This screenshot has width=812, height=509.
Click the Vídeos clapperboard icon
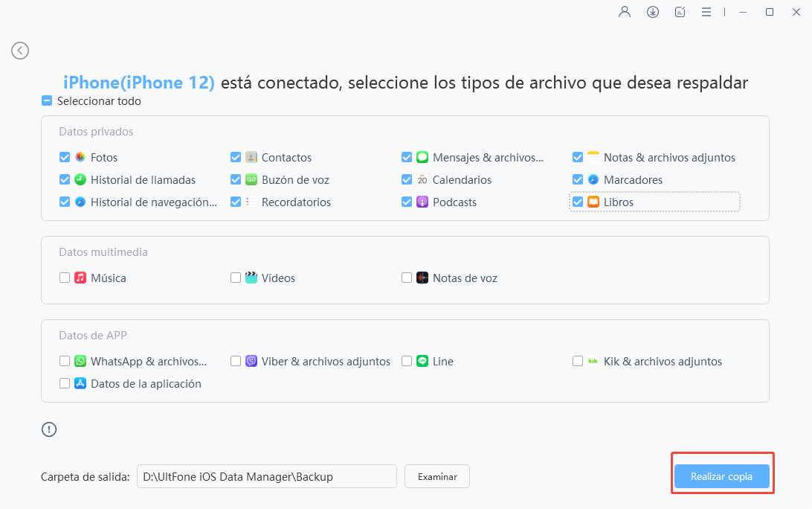(x=251, y=278)
